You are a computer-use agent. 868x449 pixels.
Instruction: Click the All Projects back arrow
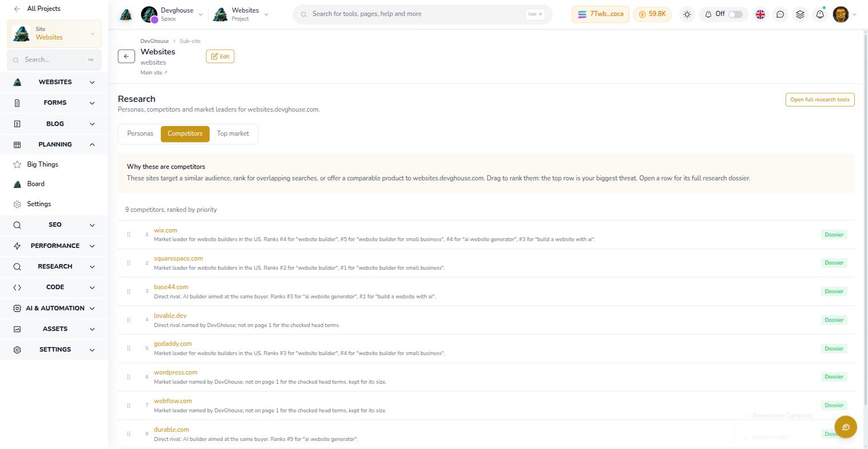pos(17,9)
